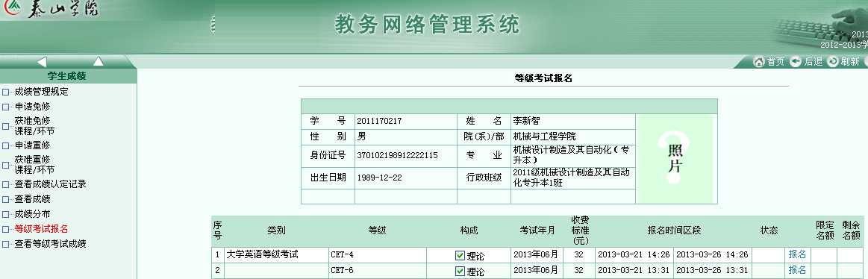Click 报名 link for CET-6
This screenshot has width=868, height=279.
(797, 270)
